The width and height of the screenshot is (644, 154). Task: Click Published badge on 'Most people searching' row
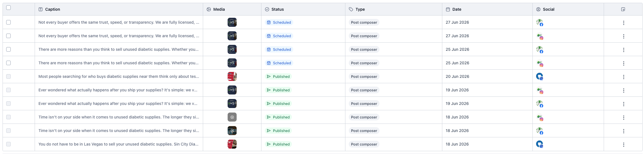pyautogui.click(x=278, y=76)
